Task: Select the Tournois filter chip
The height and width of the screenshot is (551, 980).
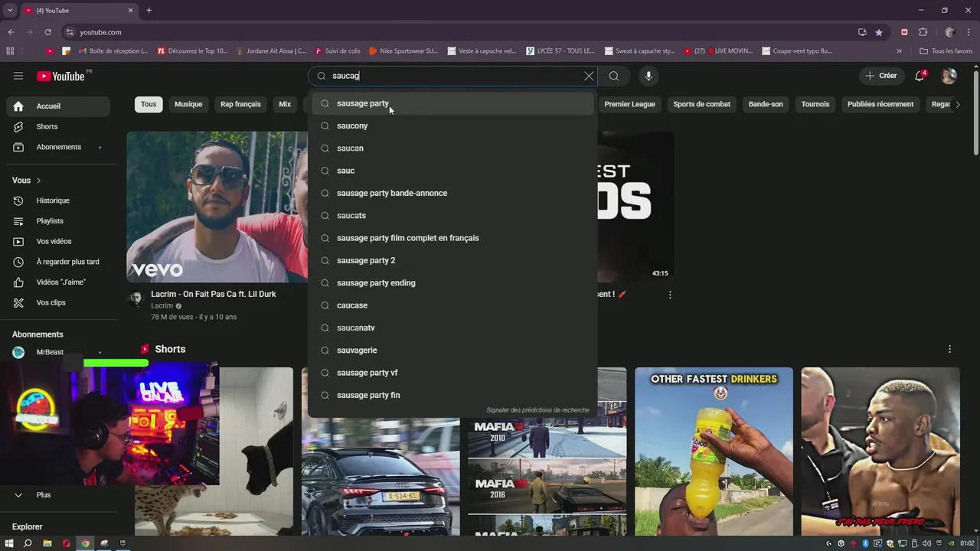Action: pyautogui.click(x=815, y=104)
